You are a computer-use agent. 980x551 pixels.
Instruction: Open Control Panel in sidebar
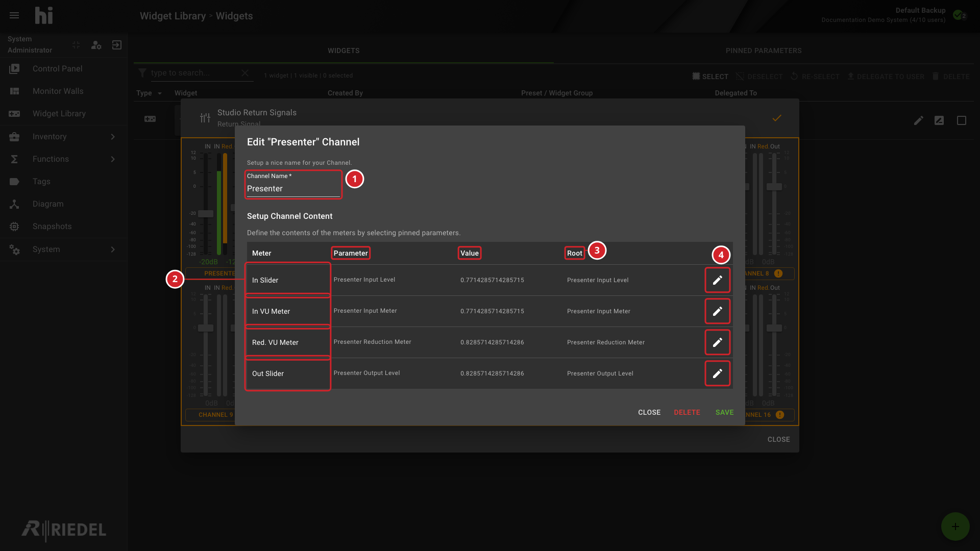63,69
